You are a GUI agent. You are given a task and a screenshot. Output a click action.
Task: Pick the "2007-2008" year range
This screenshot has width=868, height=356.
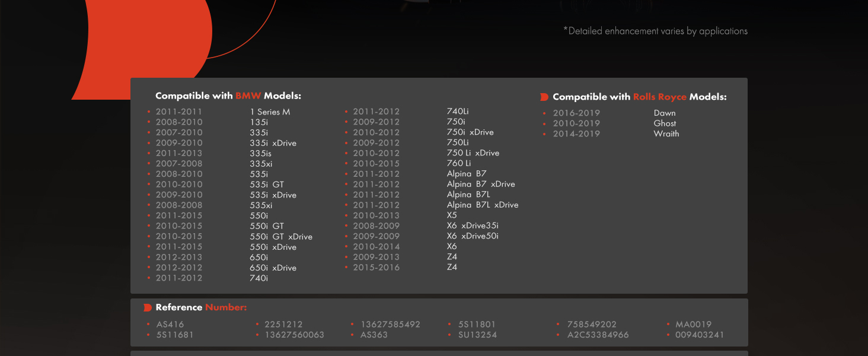pyautogui.click(x=179, y=164)
